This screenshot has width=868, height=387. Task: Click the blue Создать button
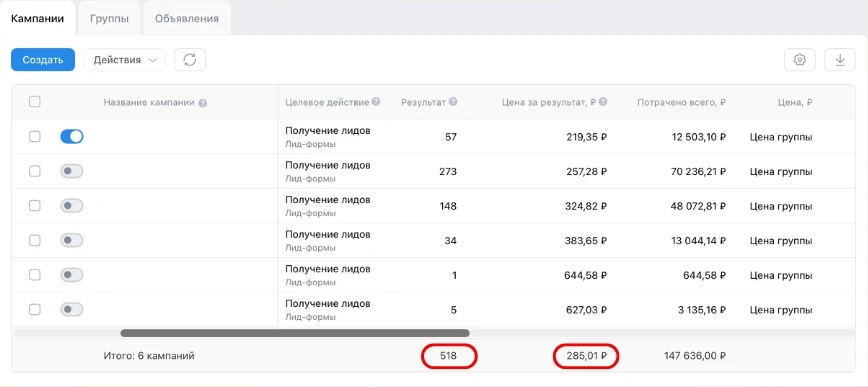tap(43, 60)
